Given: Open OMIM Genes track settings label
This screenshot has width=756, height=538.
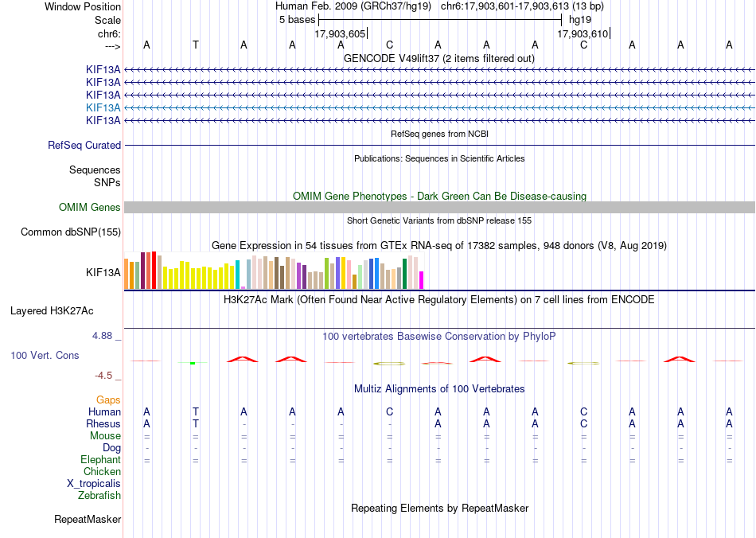Looking at the screenshot, I should click(x=90, y=207).
